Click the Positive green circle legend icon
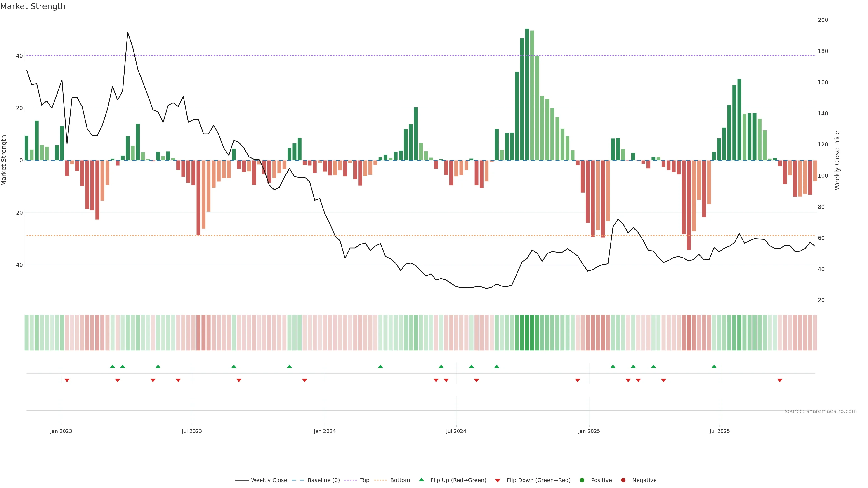The image size is (868, 488). coord(582,480)
